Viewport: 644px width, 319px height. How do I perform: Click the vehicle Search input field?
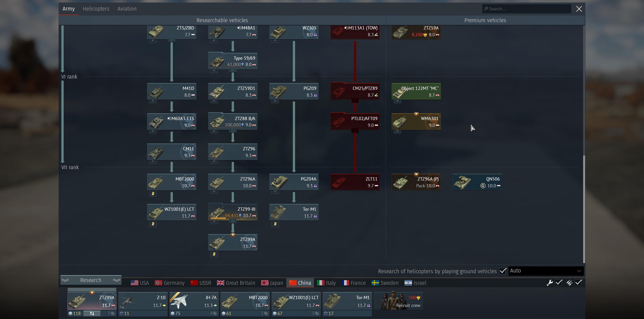click(x=527, y=9)
